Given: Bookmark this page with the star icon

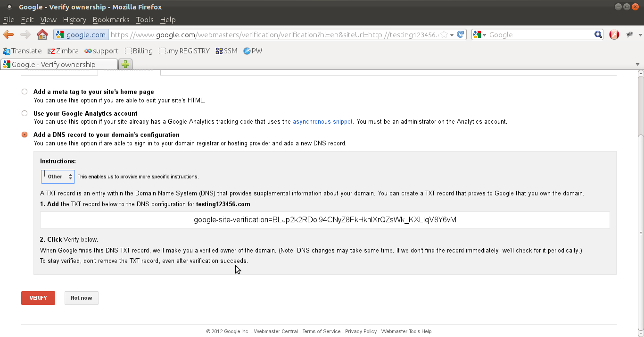Looking at the screenshot, I should (444, 34).
